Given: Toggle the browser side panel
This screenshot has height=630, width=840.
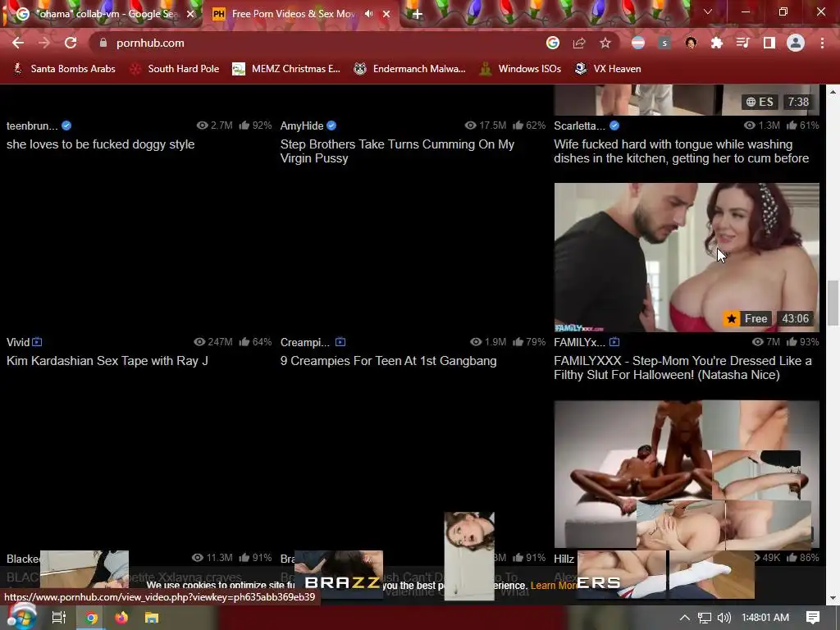Looking at the screenshot, I should [769, 43].
